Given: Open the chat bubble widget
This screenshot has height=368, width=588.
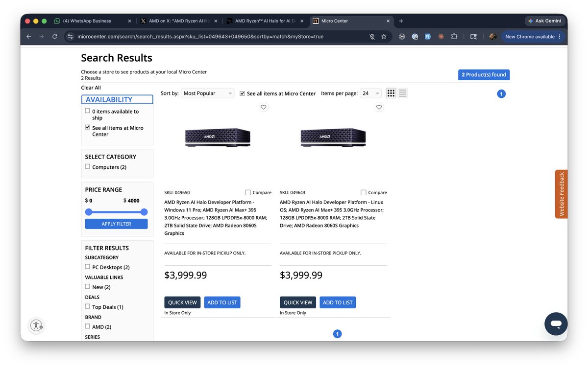Looking at the screenshot, I should (556, 323).
